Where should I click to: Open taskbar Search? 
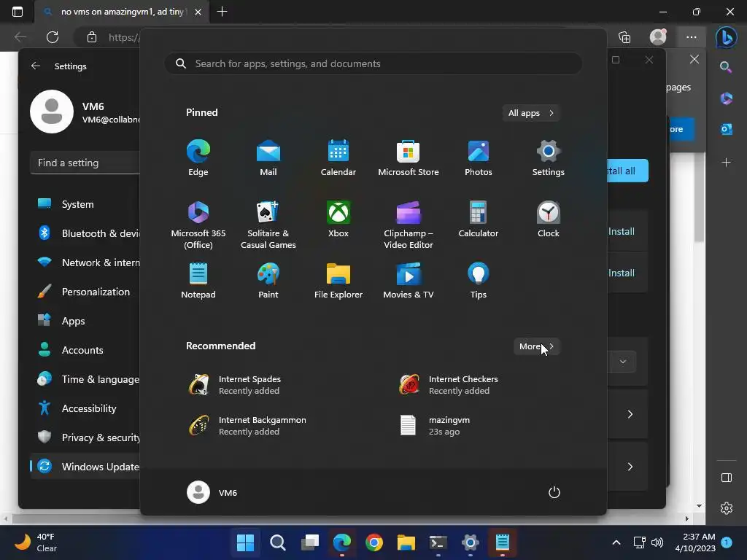pos(278,542)
